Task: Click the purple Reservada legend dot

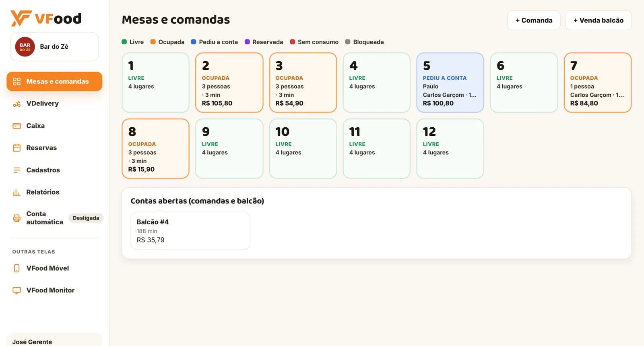Action: [247, 42]
